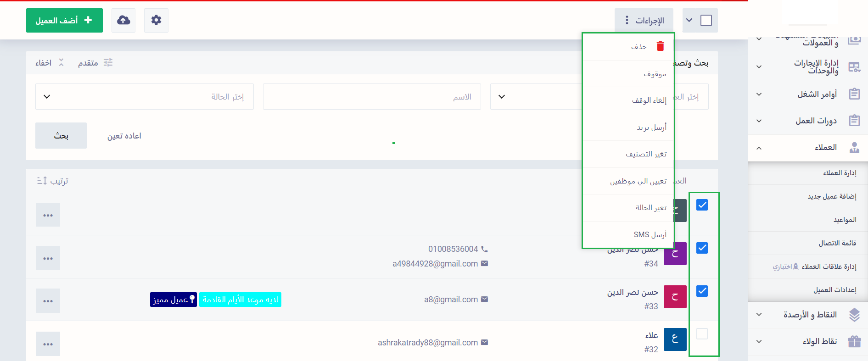This screenshot has width=868, height=361.
Task: Click into the الاسم name input field
Action: pos(371,97)
